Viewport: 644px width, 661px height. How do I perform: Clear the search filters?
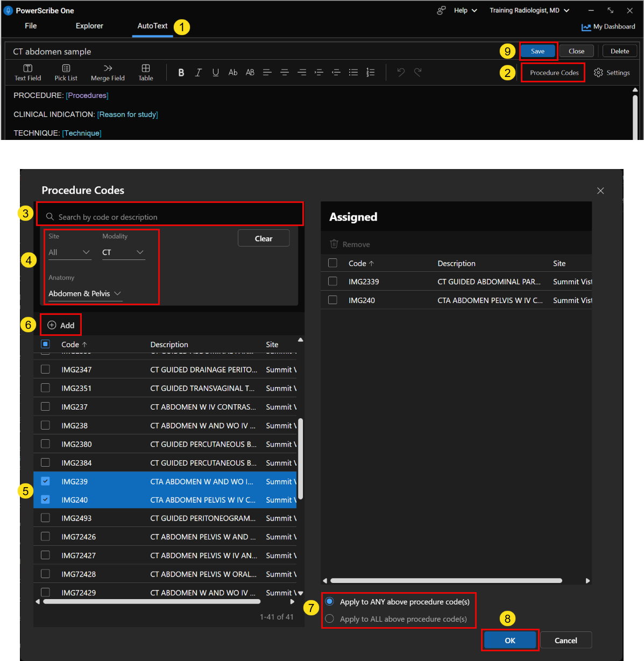[x=264, y=238]
